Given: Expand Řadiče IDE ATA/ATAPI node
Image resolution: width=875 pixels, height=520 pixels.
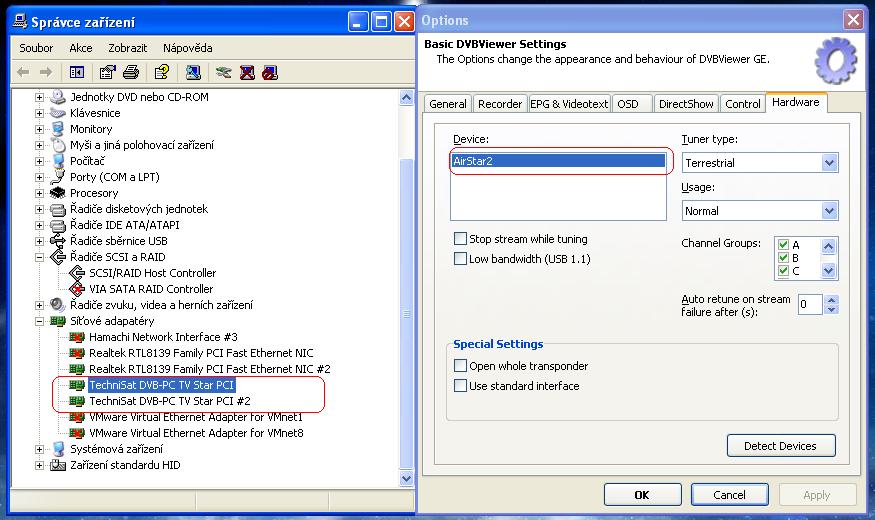Looking at the screenshot, I should pyautogui.click(x=39, y=225).
